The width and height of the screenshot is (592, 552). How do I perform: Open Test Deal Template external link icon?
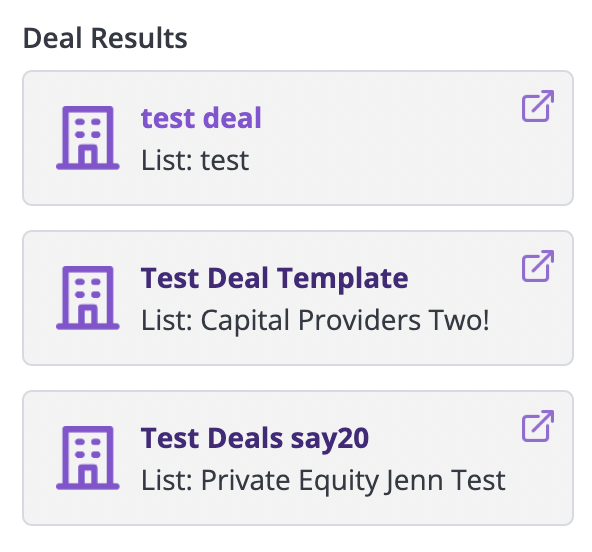(x=538, y=266)
